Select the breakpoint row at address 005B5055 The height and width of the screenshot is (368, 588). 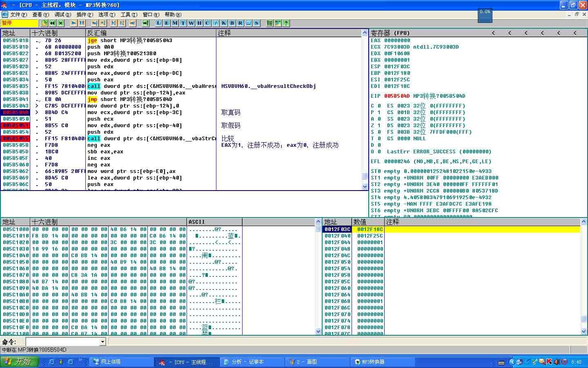click(x=181, y=139)
